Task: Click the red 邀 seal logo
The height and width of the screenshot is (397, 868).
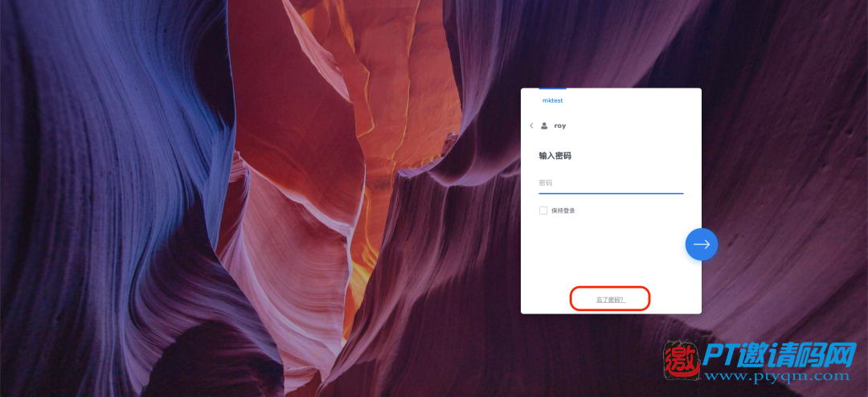Action: point(682,361)
